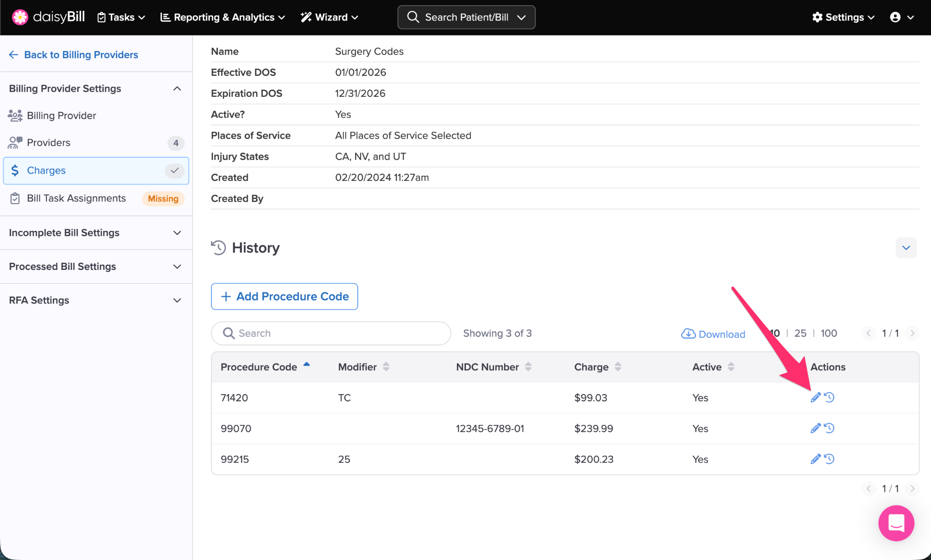Click the daisyBill flower logo

tap(20, 17)
